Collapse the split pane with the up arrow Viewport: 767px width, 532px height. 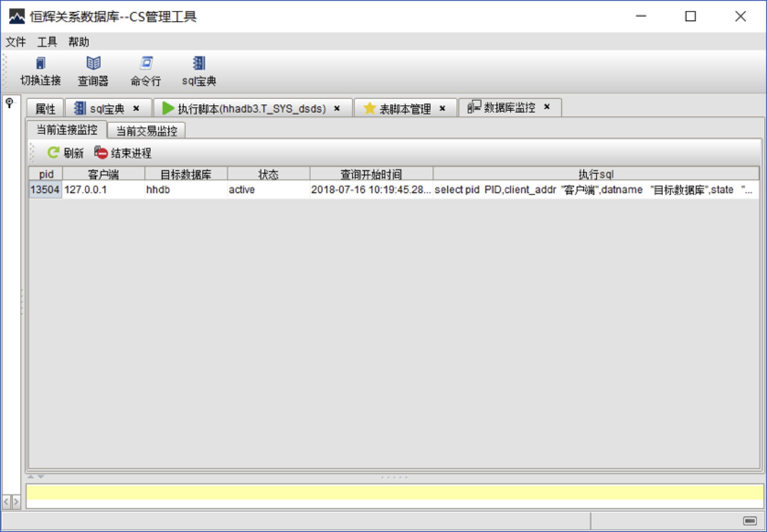30,477
